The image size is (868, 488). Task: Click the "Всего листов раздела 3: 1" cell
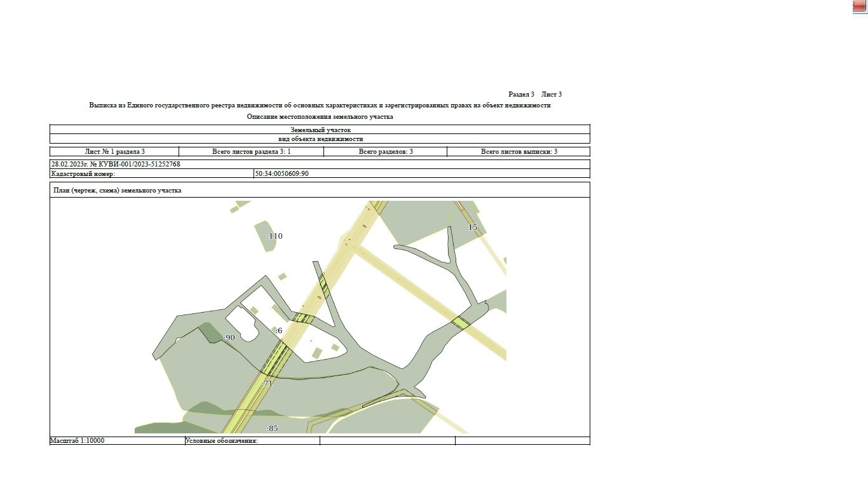[252, 151]
